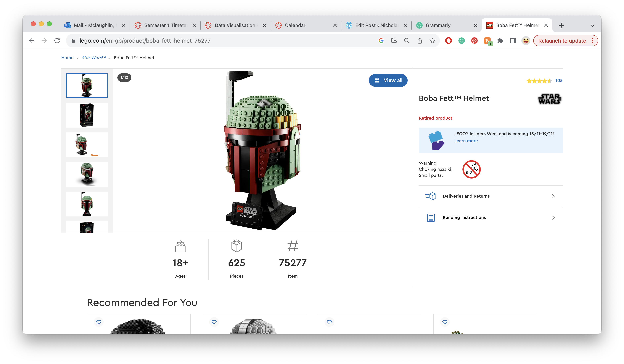
Task: Switch to the Grammarly tab
Action: [438, 25]
